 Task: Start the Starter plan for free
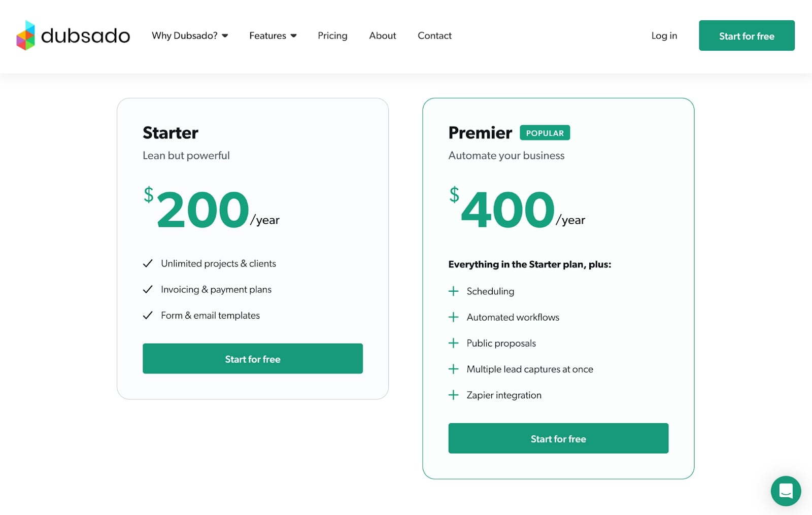click(x=252, y=359)
